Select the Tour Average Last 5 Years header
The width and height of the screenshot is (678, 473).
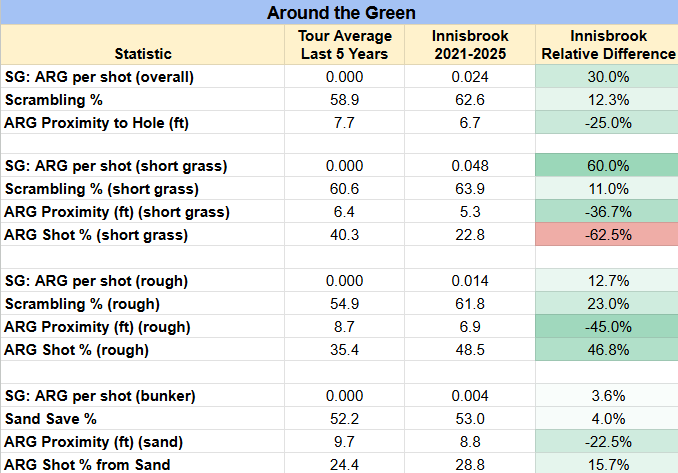click(345, 45)
